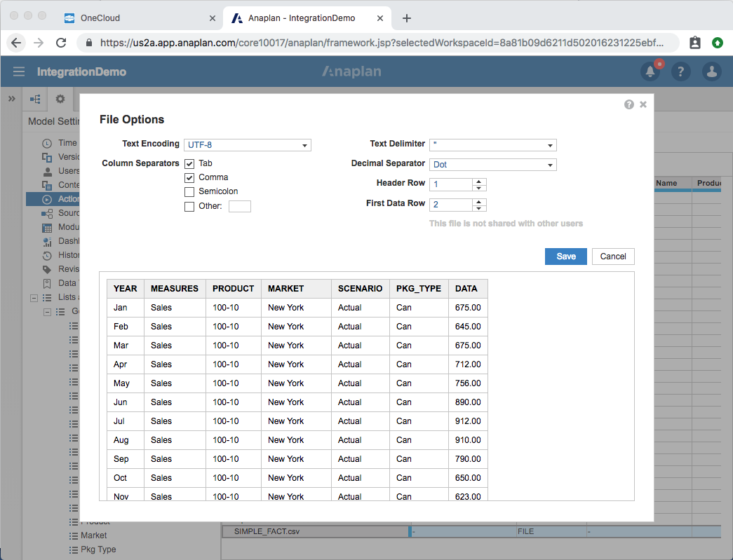The width and height of the screenshot is (733, 560).
Task: Click the Users person icon
Action: 47,172
